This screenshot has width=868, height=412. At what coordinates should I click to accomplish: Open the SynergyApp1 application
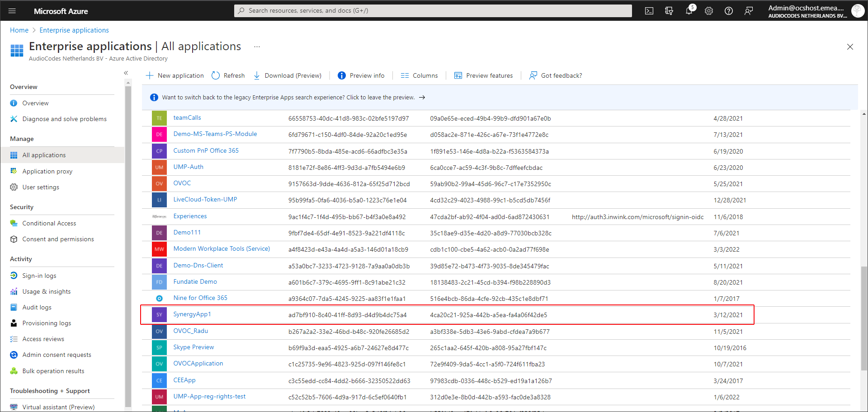(192, 314)
